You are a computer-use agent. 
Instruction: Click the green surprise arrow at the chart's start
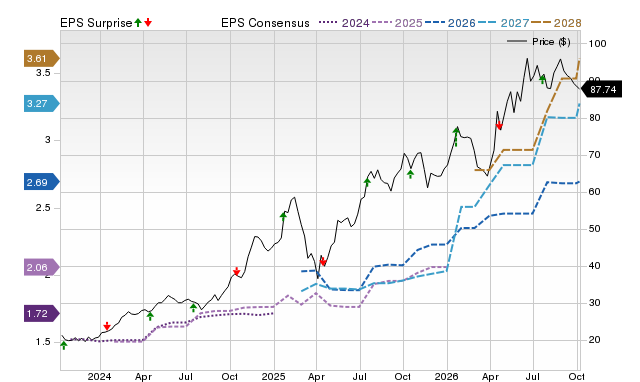click(64, 345)
